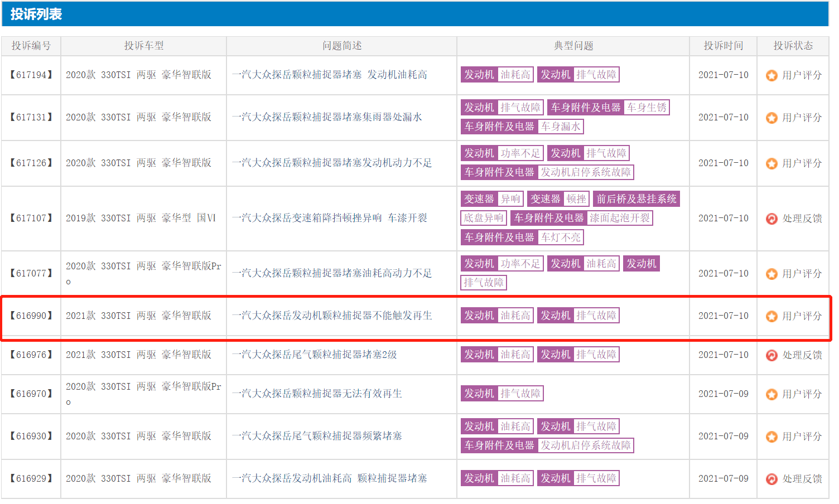Click date 2021-07-10 in row 617077
Viewport: 839px width, 504px height.
[724, 273]
